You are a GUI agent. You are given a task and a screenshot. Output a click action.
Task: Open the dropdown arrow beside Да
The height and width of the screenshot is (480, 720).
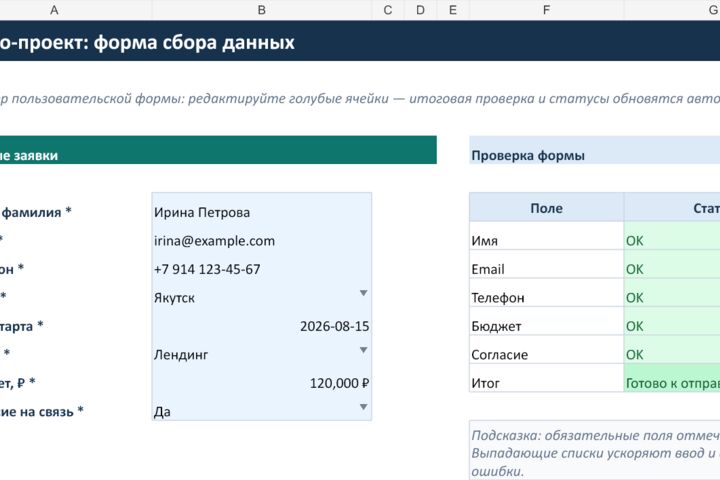363,407
